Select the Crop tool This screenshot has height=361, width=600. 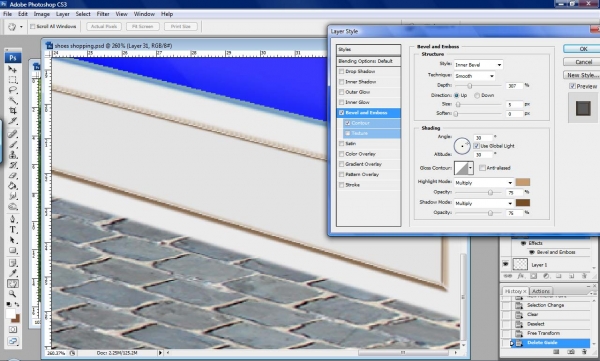coord(13,111)
